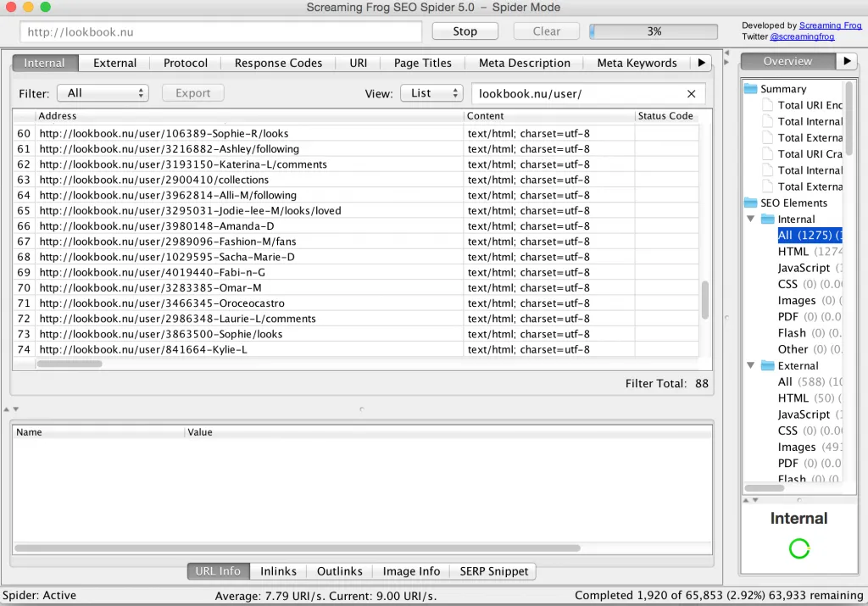
Task: Select row 60 with 106389-Sophie-R/looks URL
Action: (355, 133)
